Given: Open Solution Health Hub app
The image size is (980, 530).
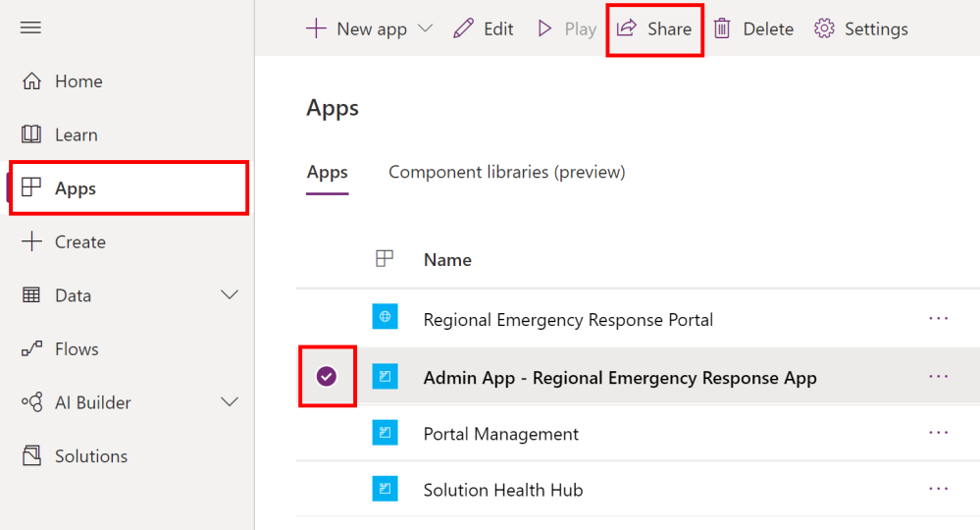Looking at the screenshot, I should (503, 490).
